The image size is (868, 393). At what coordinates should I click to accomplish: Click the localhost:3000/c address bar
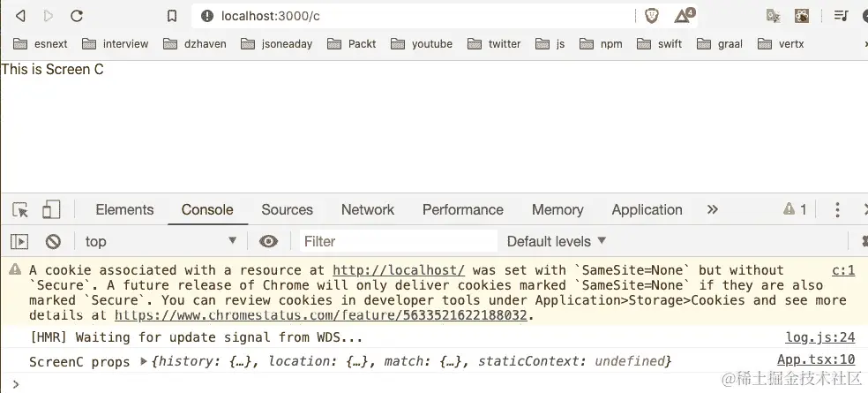point(413,16)
